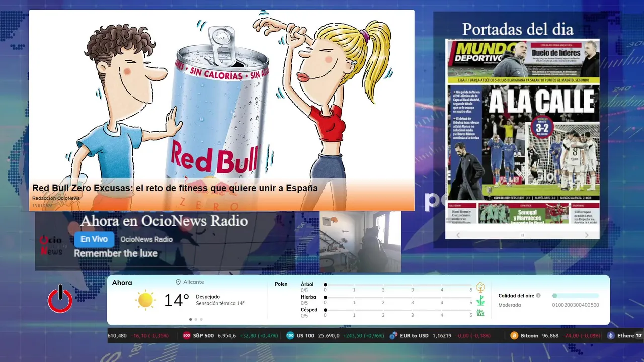Click the Bitcoin price 96.868
The width and height of the screenshot is (644, 362).
tap(550, 336)
